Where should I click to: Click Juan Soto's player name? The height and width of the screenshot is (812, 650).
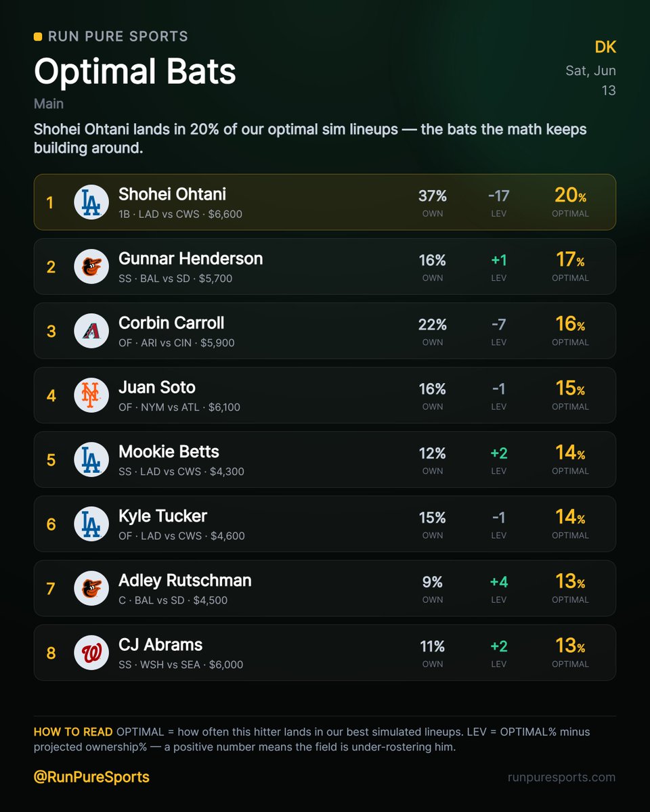pyautogui.click(x=157, y=387)
